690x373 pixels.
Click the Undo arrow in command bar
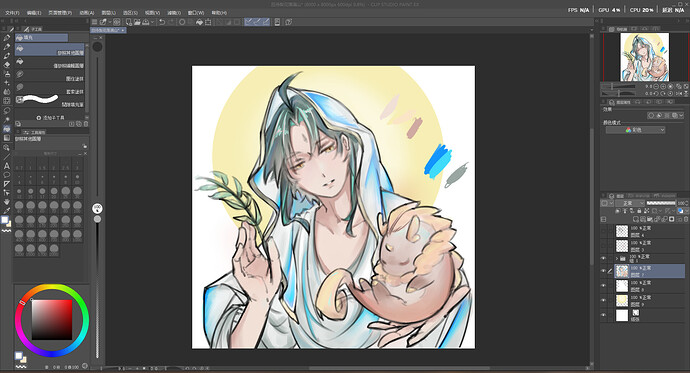162,22
